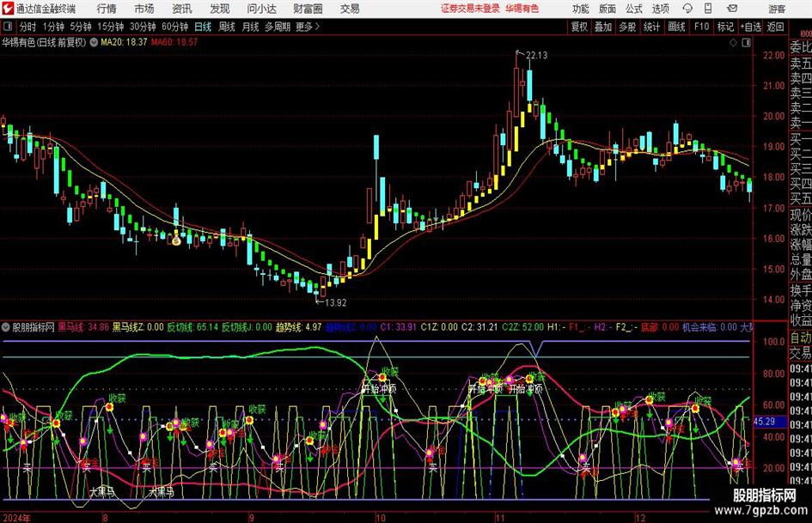The width and height of the screenshot is (812, 523).
Task: Open the 版面 menu
Action: tap(607, 9)
